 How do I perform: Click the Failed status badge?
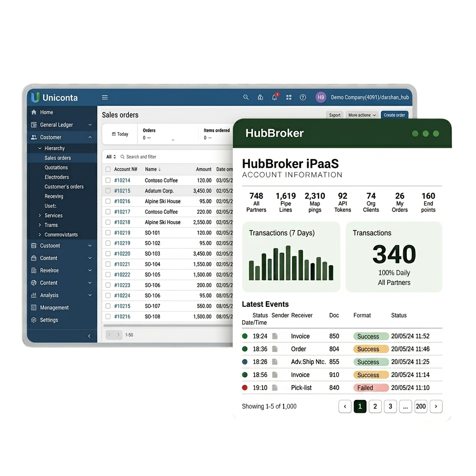[371, 388]
